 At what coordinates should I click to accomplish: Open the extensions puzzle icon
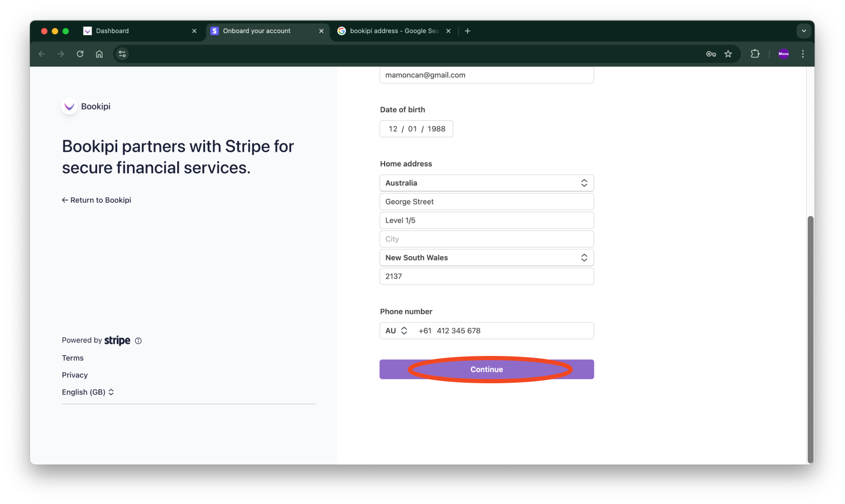point(755,54)
